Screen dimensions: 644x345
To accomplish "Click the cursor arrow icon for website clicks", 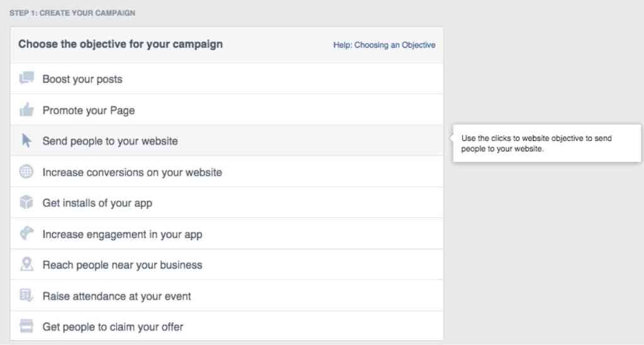I will [26, 140].
